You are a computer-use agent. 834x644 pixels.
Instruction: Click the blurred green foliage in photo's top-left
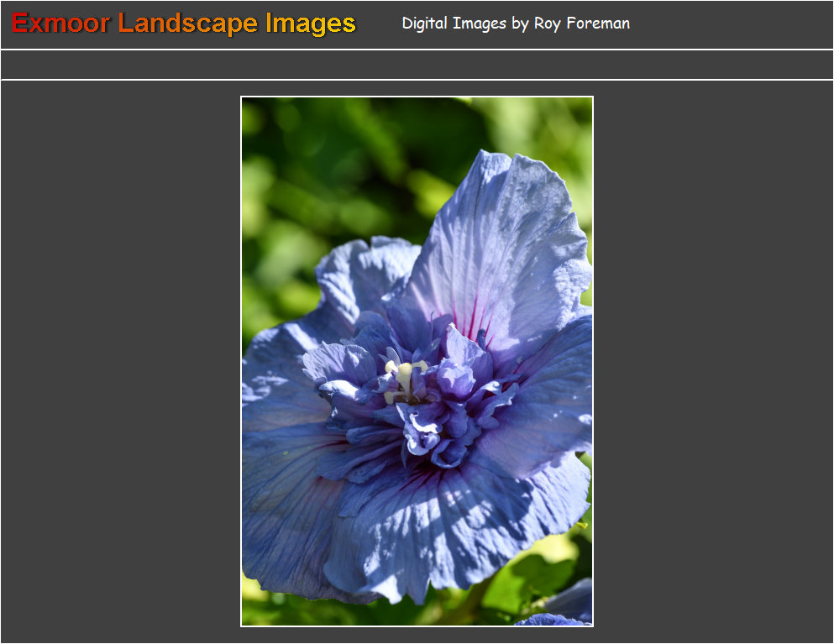coord(286,151)
